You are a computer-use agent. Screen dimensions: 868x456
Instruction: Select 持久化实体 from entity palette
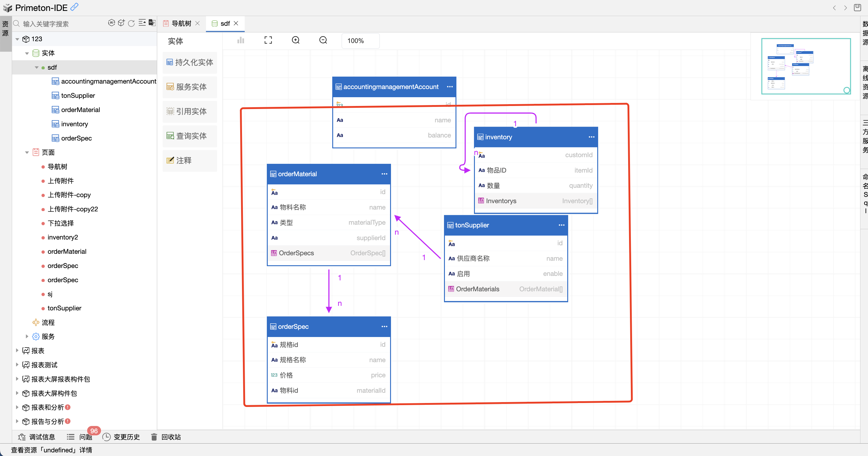point(190,62)
